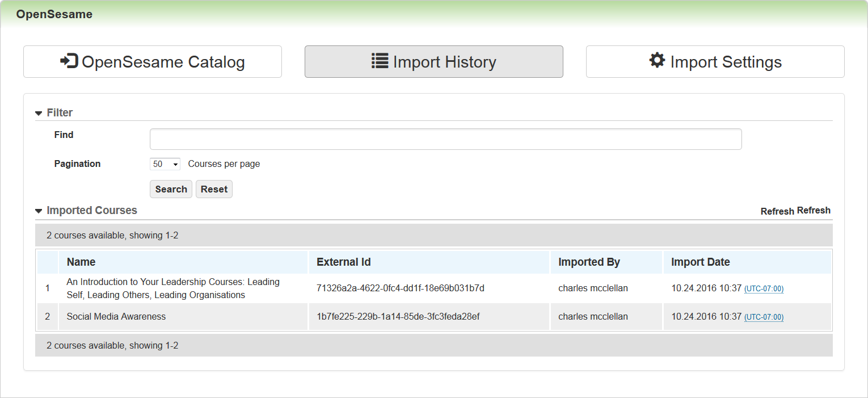868x398 pixels.
Task: Select the Social Media Awareness course row
Action: click(x=116, y=317)
